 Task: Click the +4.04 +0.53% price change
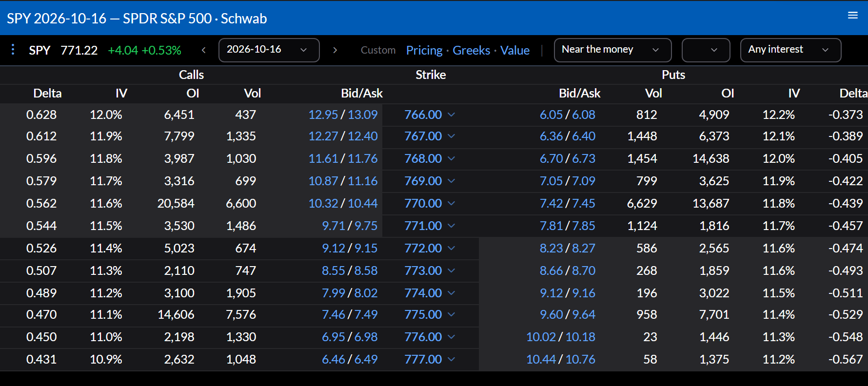[x=144, y=50]
